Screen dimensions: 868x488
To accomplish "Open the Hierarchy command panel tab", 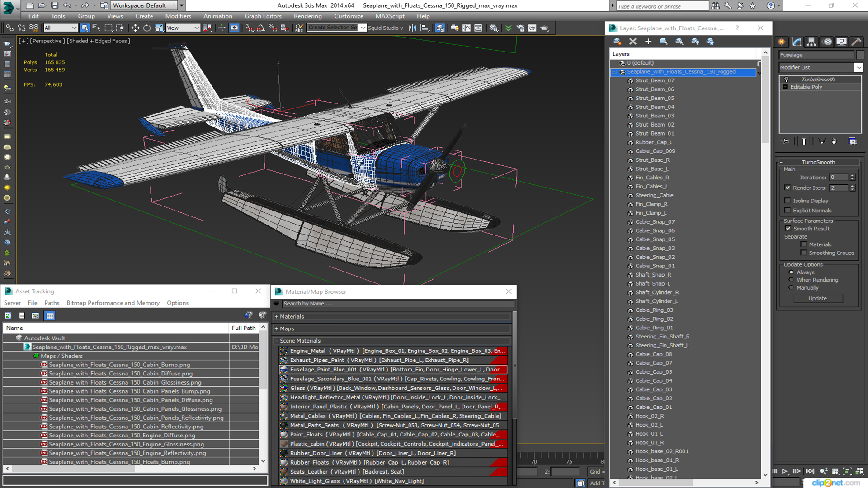I will tap(811, 42).
